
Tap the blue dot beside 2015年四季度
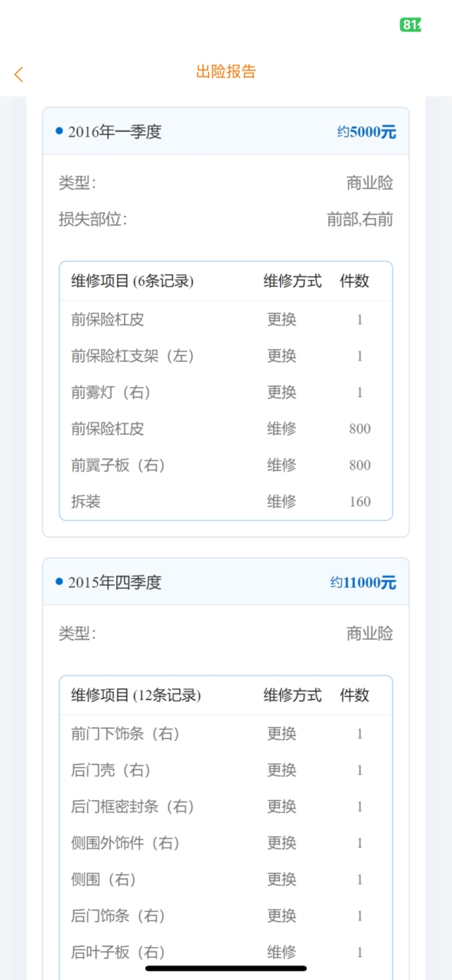tap(59, 582)
